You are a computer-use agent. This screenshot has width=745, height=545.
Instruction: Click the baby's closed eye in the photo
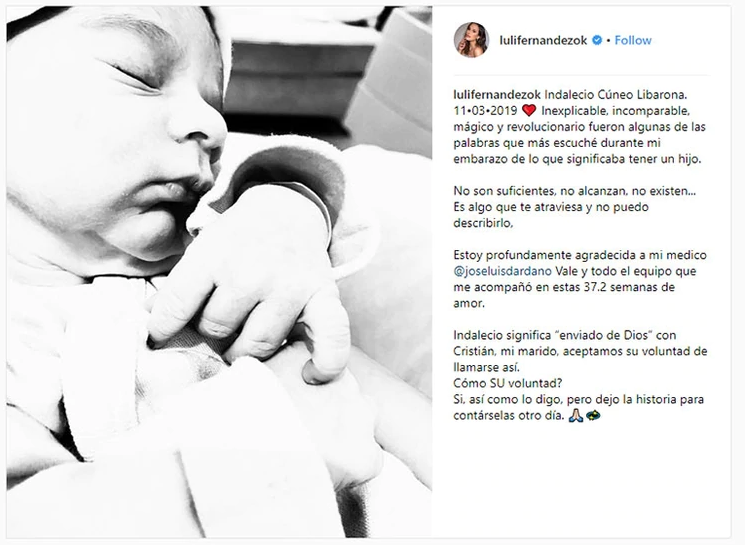(x=133, y=76)
